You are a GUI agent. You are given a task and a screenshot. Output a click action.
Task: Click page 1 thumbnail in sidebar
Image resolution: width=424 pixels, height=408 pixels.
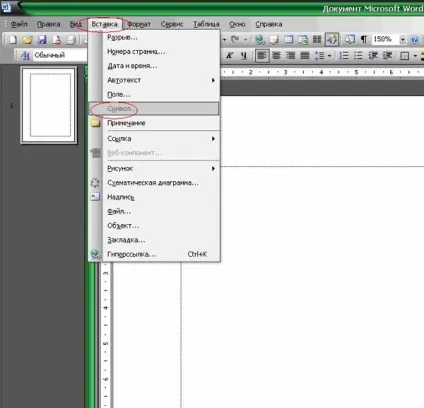coord(49,105)
